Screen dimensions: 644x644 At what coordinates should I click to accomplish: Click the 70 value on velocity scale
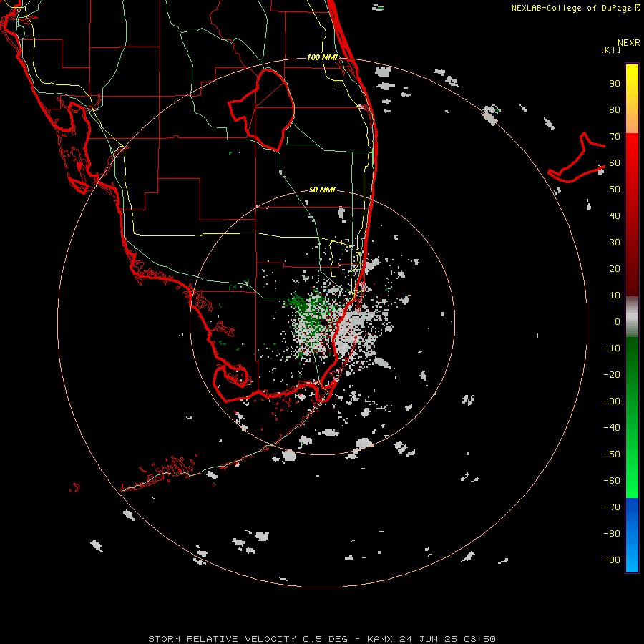[615, 137]
